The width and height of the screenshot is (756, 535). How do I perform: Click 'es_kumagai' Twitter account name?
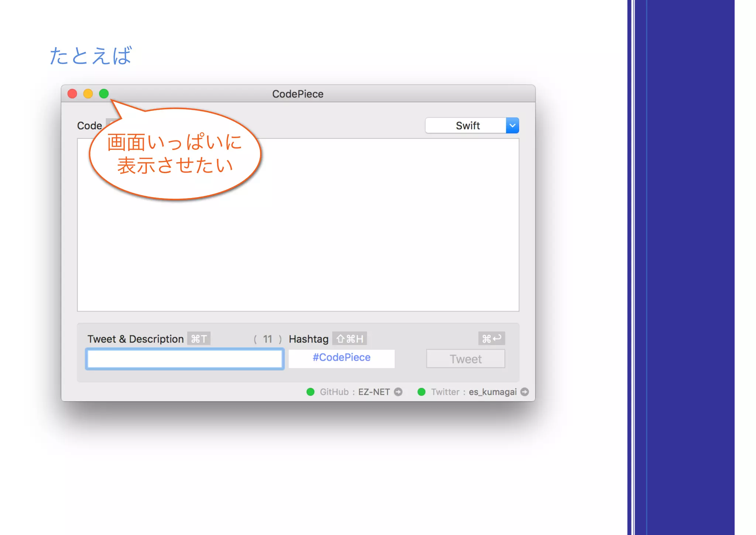pyautogui.click(x=493, y=392)
